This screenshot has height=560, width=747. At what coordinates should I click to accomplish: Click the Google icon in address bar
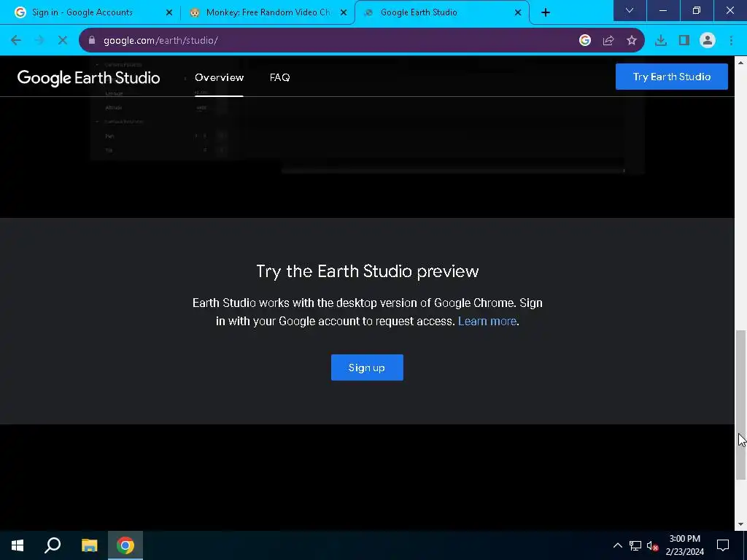pyautogui.click(x=585, y=41)
